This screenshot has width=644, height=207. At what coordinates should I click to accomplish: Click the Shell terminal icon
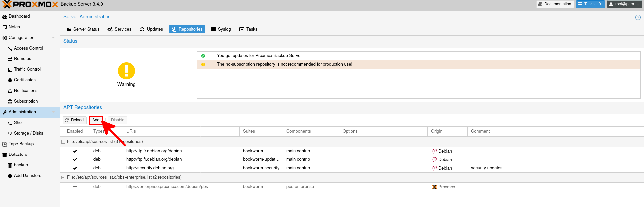(10, 123)
